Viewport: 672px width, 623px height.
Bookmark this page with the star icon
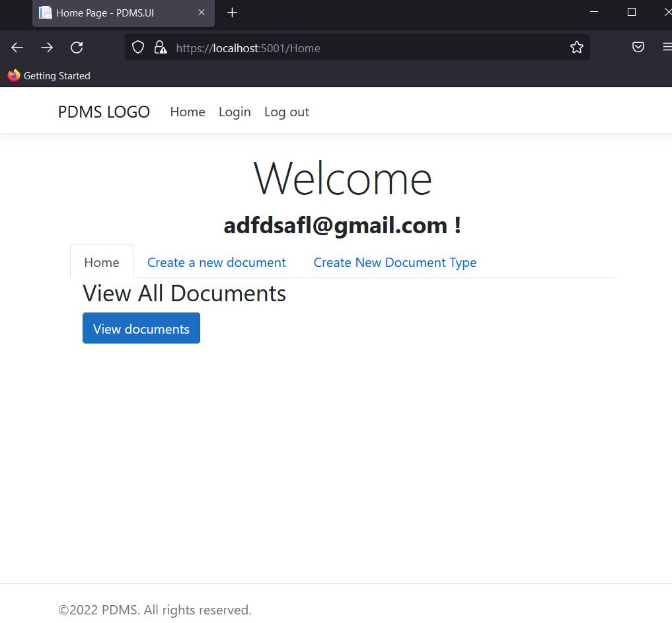576,47
